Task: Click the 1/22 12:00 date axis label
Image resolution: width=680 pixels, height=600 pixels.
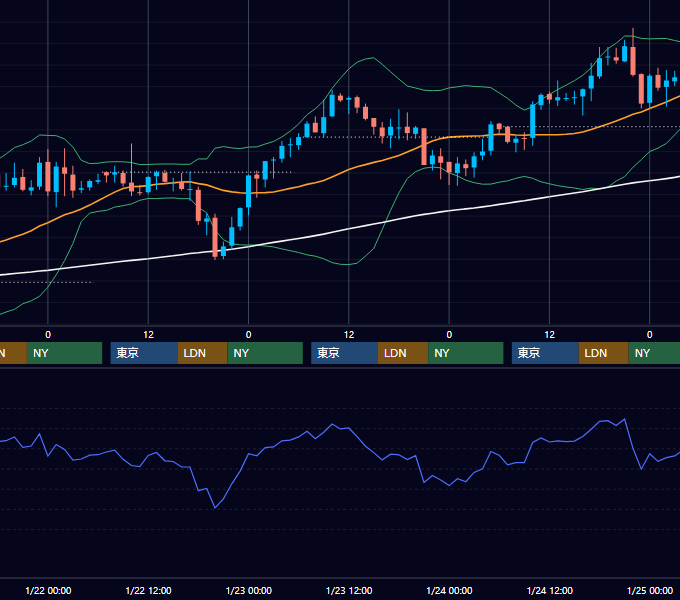Action: point(148,590)
